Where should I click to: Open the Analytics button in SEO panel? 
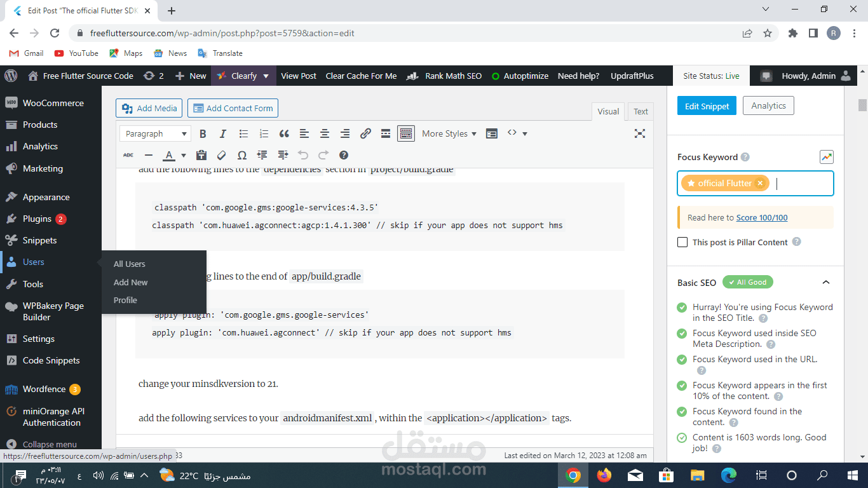pyautogui.click(x=768, y=106)
